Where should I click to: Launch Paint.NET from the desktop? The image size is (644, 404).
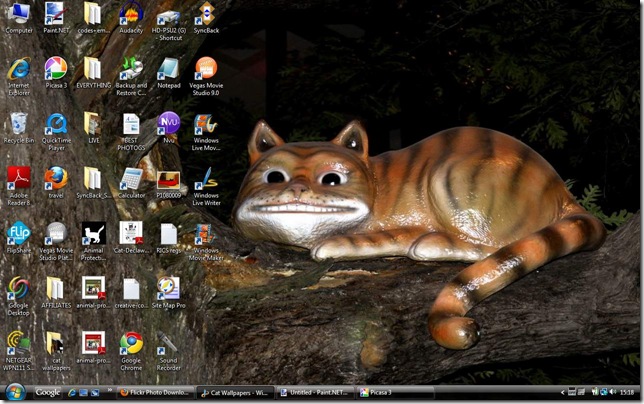pyautogui.click(x=55, y=16)
